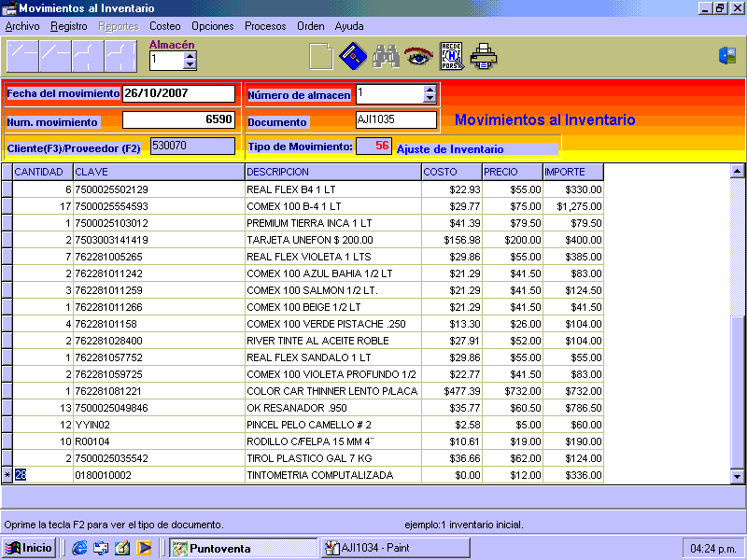Click the Fecha del movimiento date field

pos(178,93)
